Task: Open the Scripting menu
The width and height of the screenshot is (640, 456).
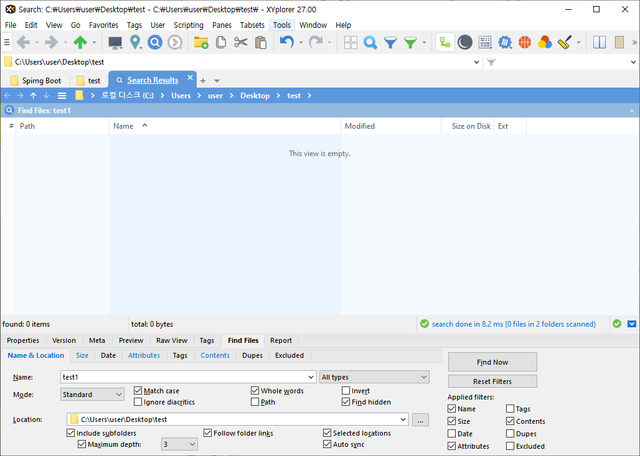Action: point(188,25)
